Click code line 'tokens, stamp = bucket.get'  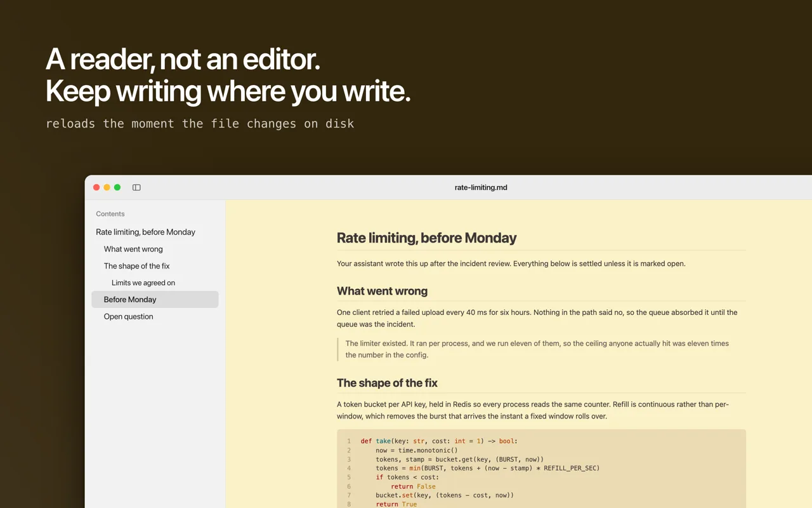click(x=459, y=459)
